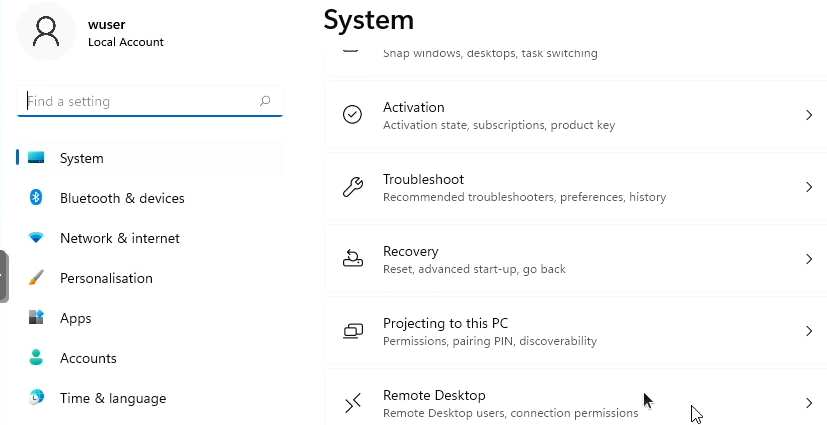Click the wuser profile avatar icon
This screenshot has height=425, width=827.
coord(46,31)
